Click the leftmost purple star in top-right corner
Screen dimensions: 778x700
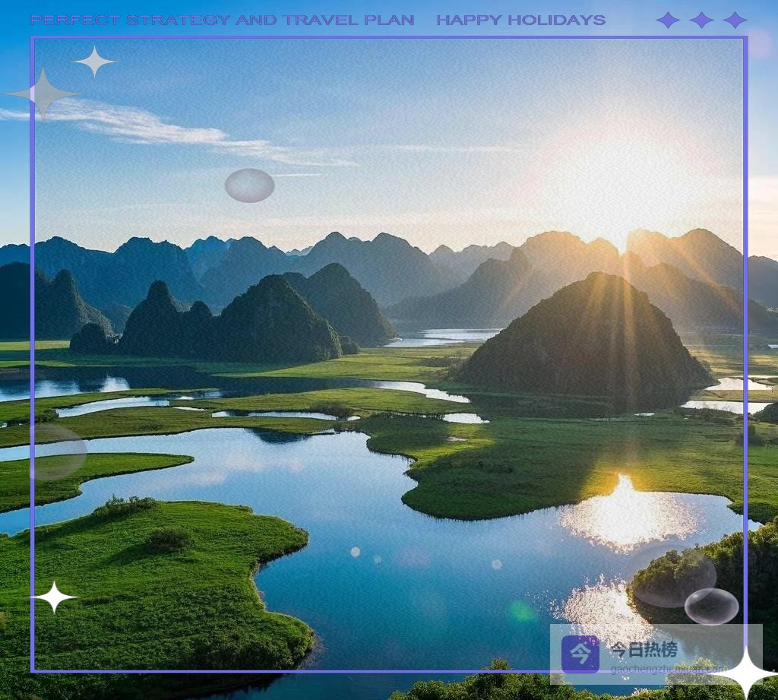point(667,20)
